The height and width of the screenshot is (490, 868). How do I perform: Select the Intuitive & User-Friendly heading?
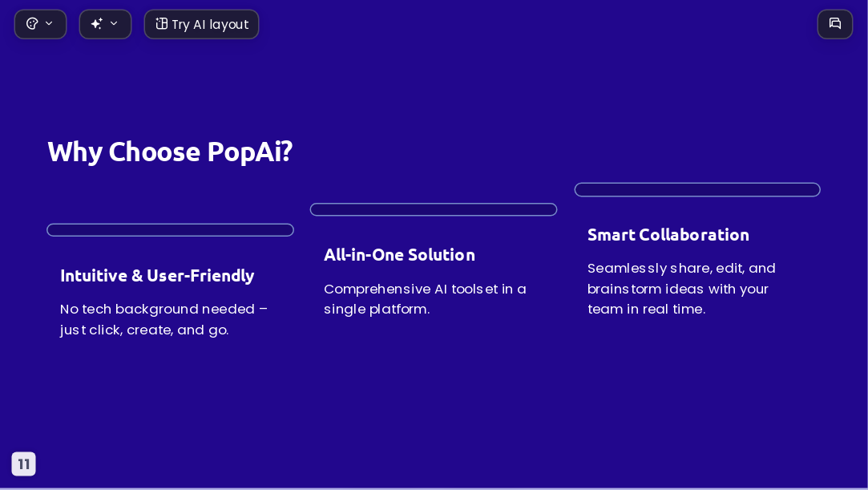(x=157, y=275)
